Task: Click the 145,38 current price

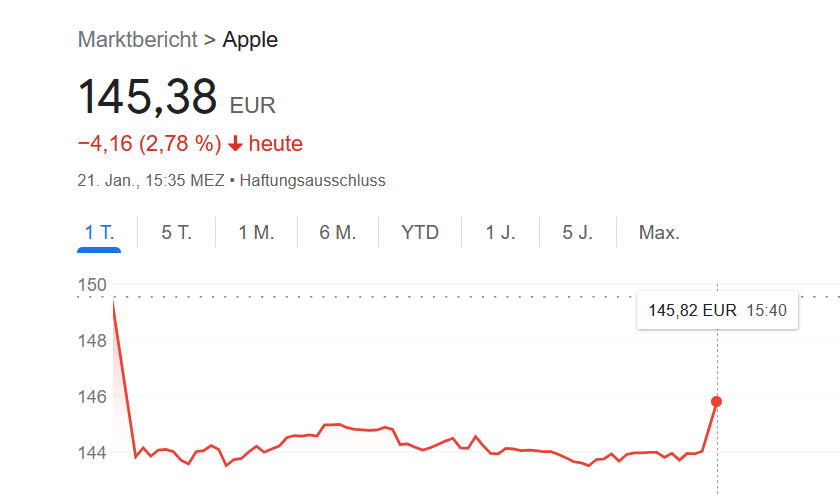Action: (x=147, y=97)
